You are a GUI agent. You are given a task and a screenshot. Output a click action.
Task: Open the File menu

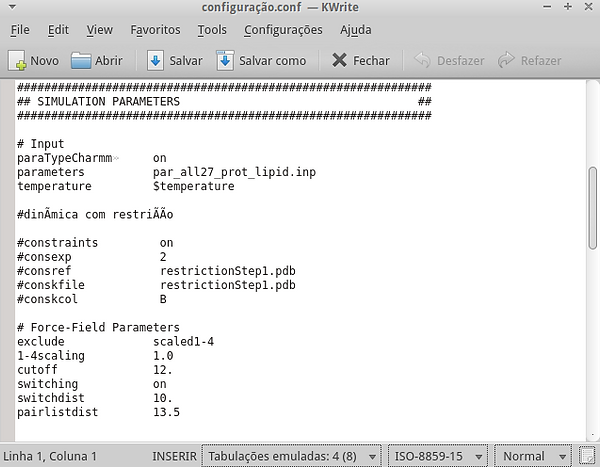click(x=20, y=30)
